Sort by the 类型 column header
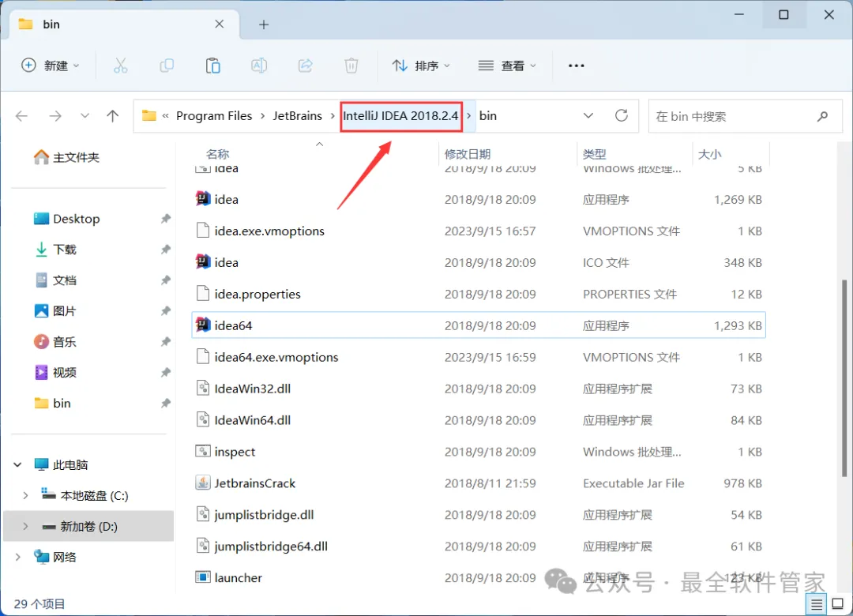 coord(594,154)
